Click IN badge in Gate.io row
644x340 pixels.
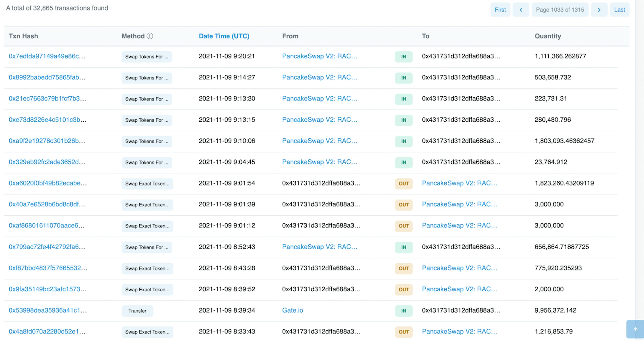point(404,311)
